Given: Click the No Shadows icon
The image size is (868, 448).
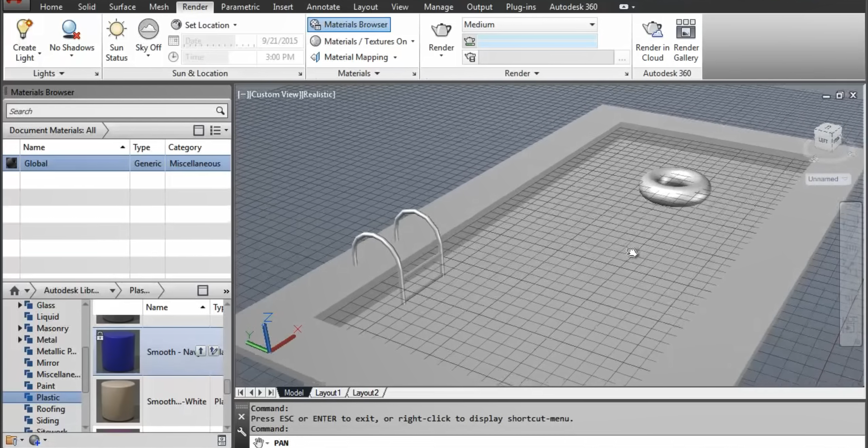Looking at the screenshot, I should click(71, 29).
